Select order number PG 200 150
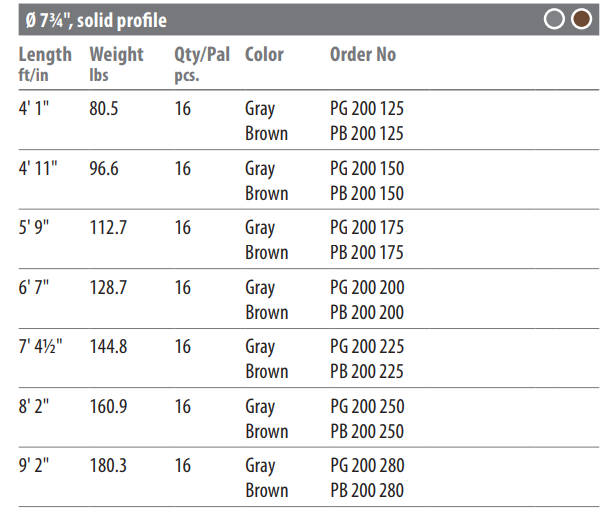 (x=367, y=168)
